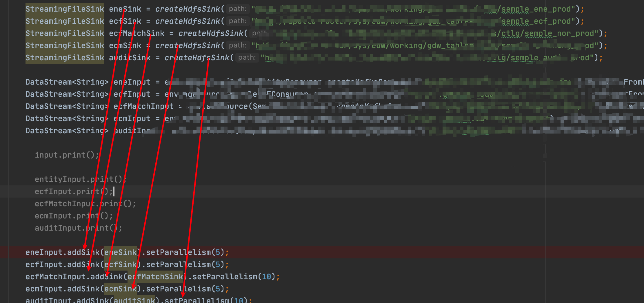644x303 pixels.
Task: Click the line reading exactly 'input.print();'
Action: 67,155
